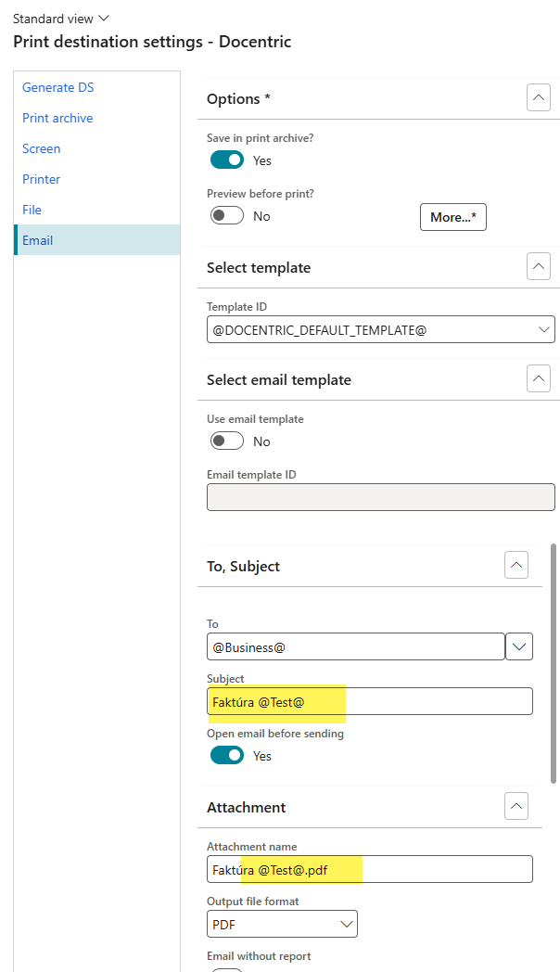Open the To field dropdown arrow
This screenshot has height=972, width=560.
tap(519, 646)
